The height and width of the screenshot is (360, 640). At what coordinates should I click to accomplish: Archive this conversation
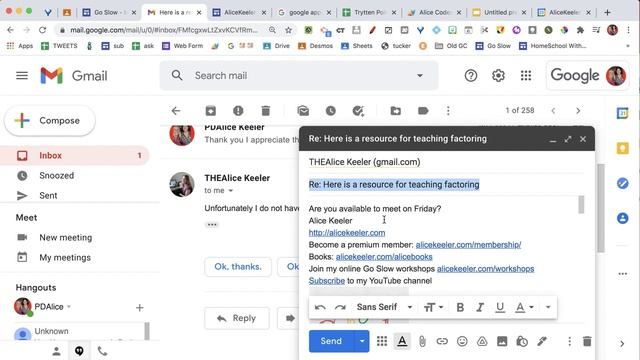click(211, 111)
